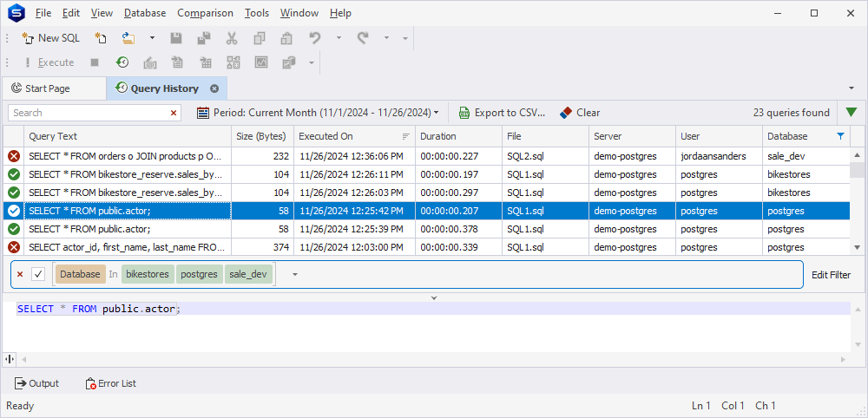Image resolution: width=868 pixels, height=418 pixels.
Task: Click the SQL2.sql file cell
Action: 545,156
